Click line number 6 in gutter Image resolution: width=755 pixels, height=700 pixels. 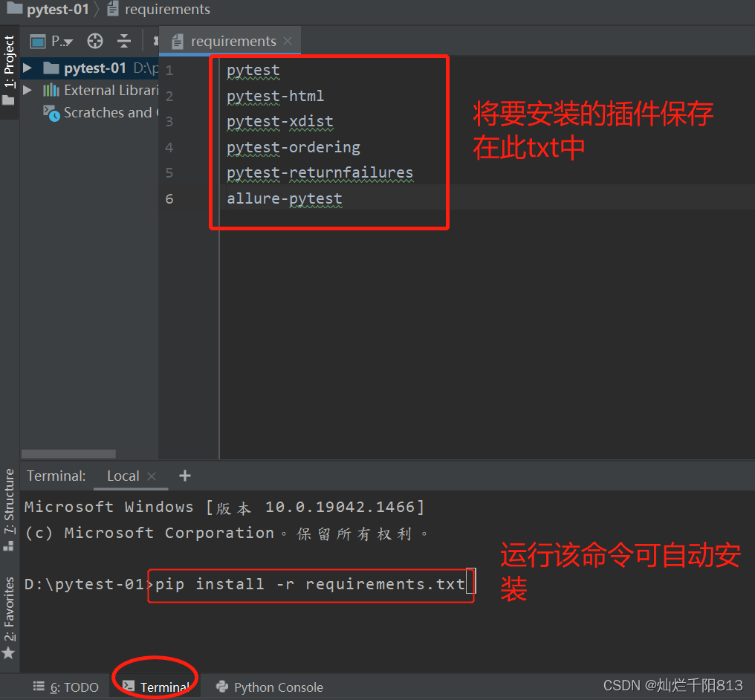(x=169, y=199)
